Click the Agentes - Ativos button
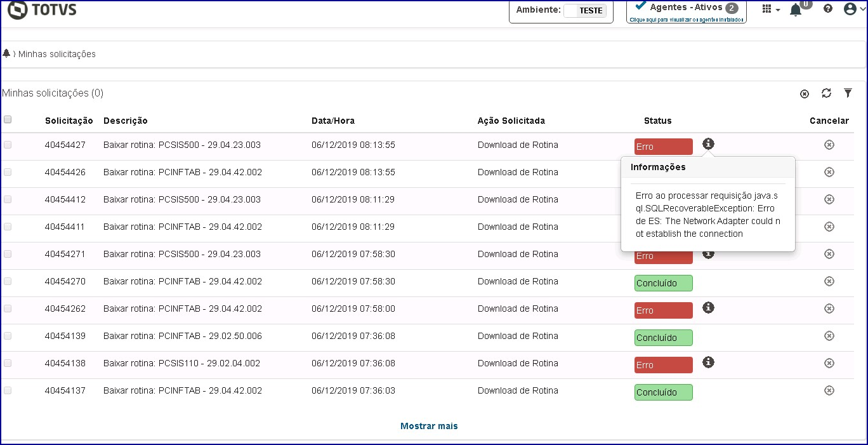 click(x=687, y=11)
